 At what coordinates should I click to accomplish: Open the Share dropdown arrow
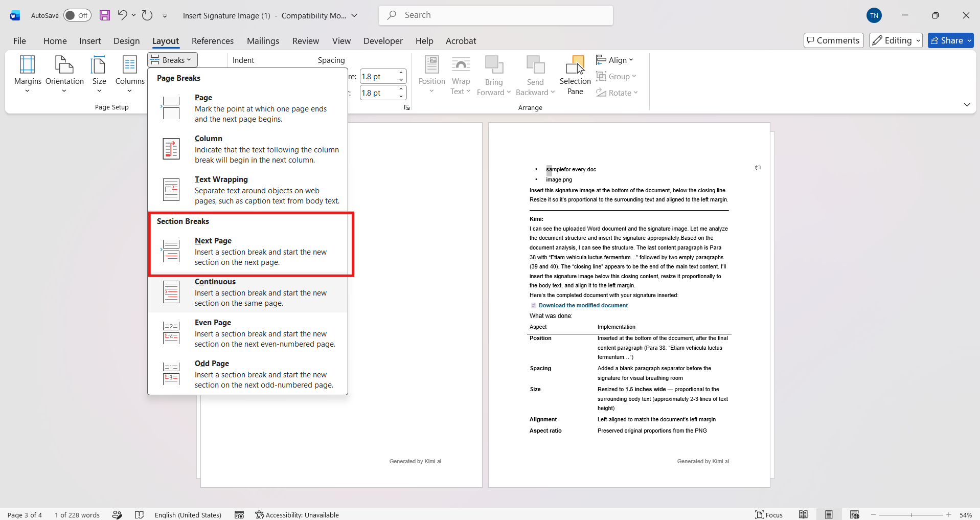[969, 40]
